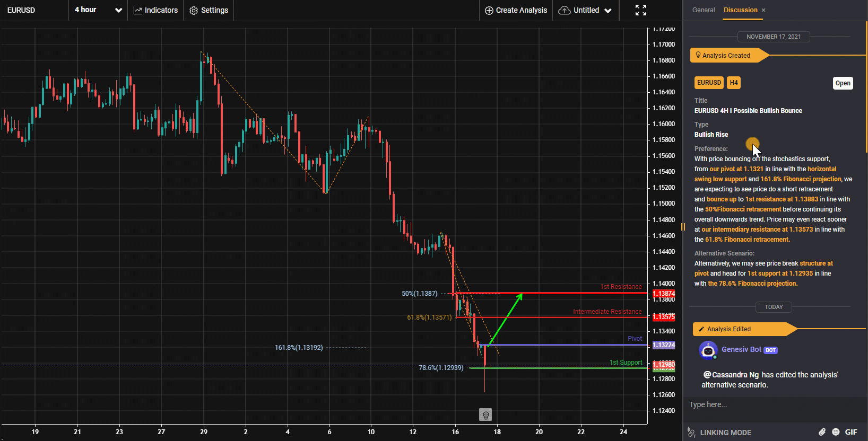Open the GIF picker
The image size is (868, 441).
(851, 432)
